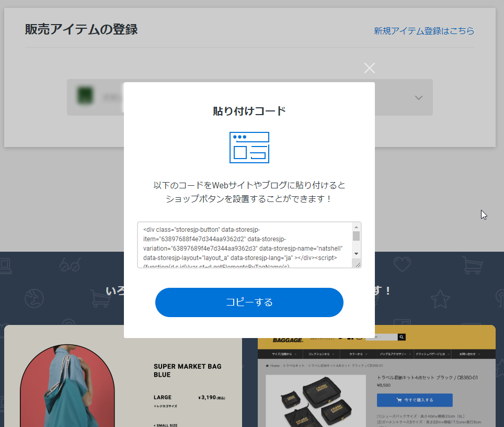Click the Home breadcrumb link

[x=274, y=366]
